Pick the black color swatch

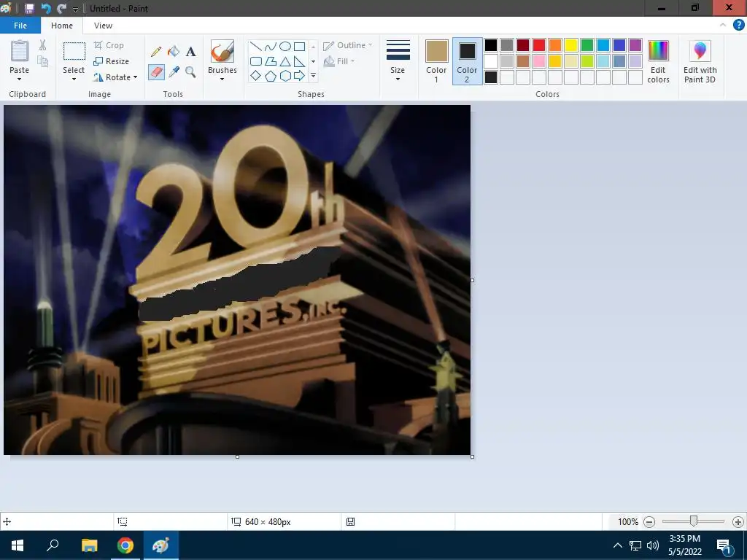tap(491, 45)
